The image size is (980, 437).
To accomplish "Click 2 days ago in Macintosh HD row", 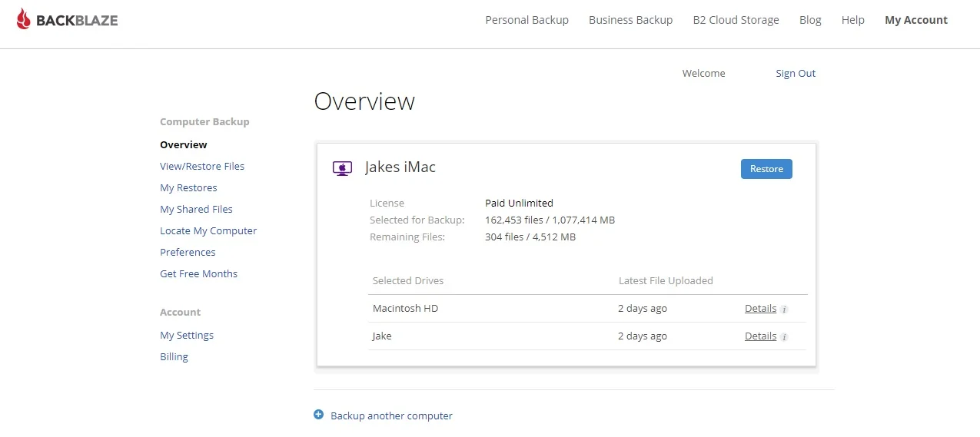I will [x=643, y=308].
